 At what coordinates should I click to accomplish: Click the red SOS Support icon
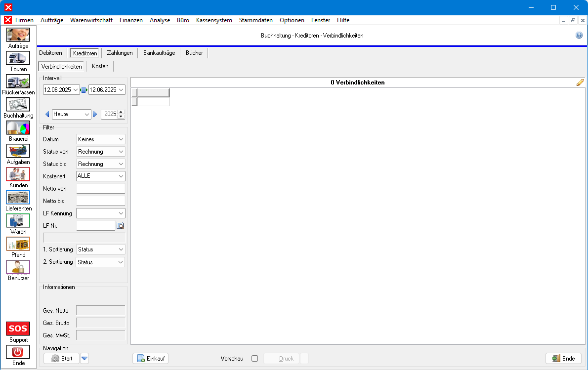pyautogui.click(x=18, y=329)
